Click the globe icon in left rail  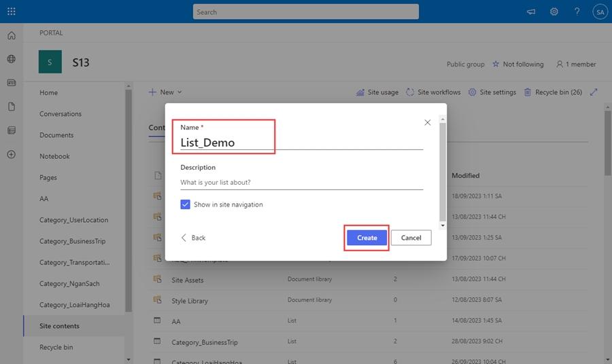[x=12, y=59]
